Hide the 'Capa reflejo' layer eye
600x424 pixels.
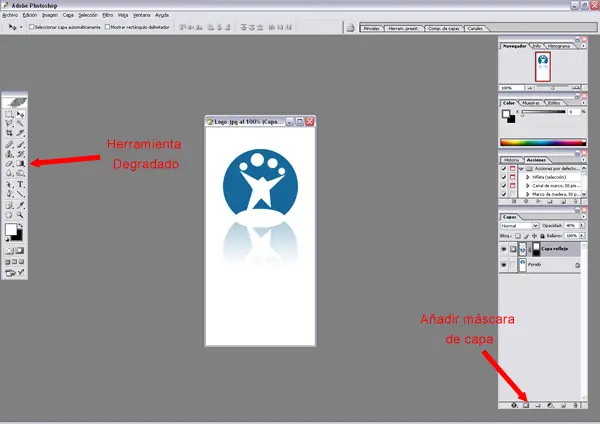(504, 249)
